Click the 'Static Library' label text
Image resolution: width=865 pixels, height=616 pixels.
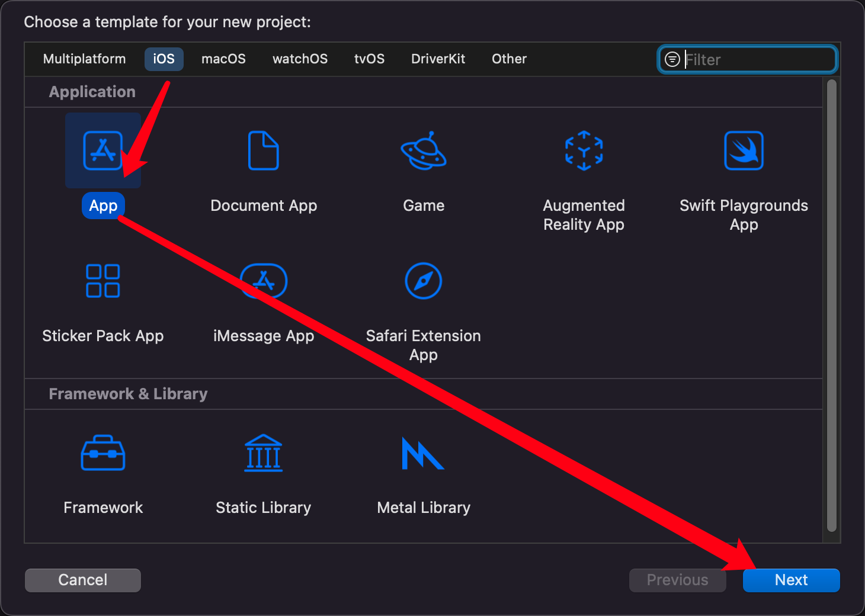coord(264,508)
